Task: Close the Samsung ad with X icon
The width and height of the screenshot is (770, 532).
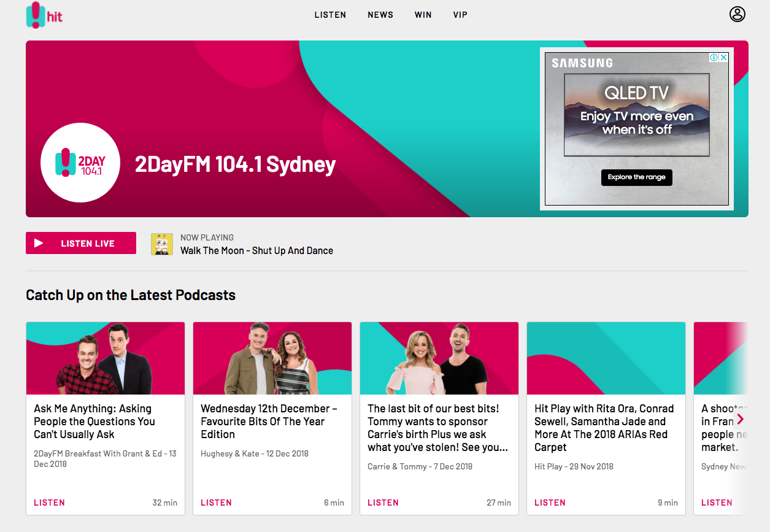Action: point(724,57)
